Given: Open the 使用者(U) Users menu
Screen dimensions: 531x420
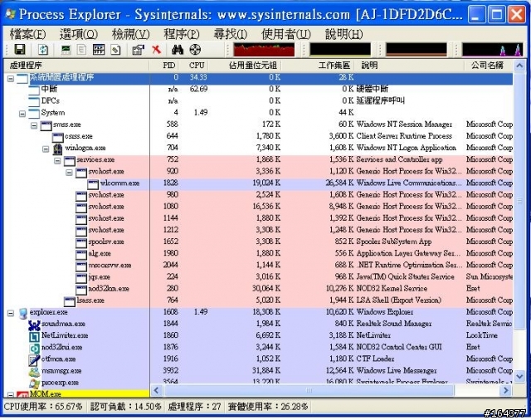Looking at the screenshot, I should pyautogui.click(x=286, y=34).
